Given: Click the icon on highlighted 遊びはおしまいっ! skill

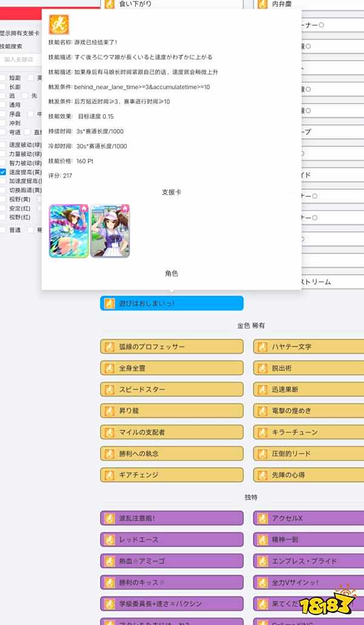Looking at the screenshot, I should coord(109,303).
